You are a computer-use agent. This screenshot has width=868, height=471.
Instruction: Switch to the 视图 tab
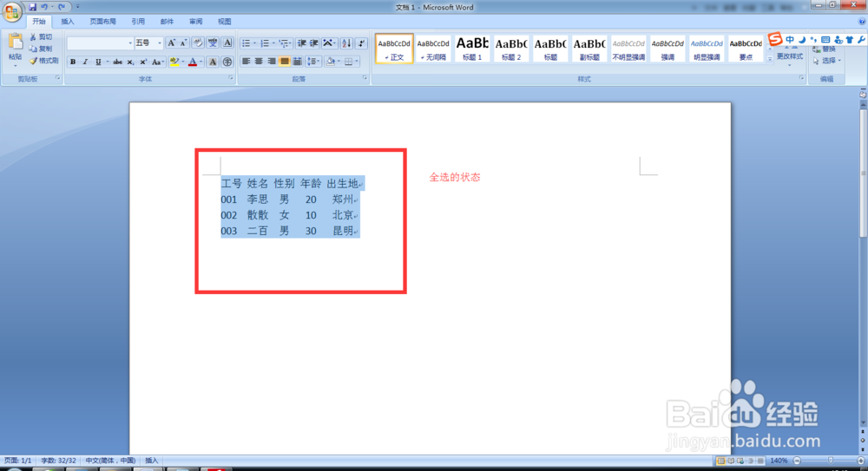click(x=224, y=22)
